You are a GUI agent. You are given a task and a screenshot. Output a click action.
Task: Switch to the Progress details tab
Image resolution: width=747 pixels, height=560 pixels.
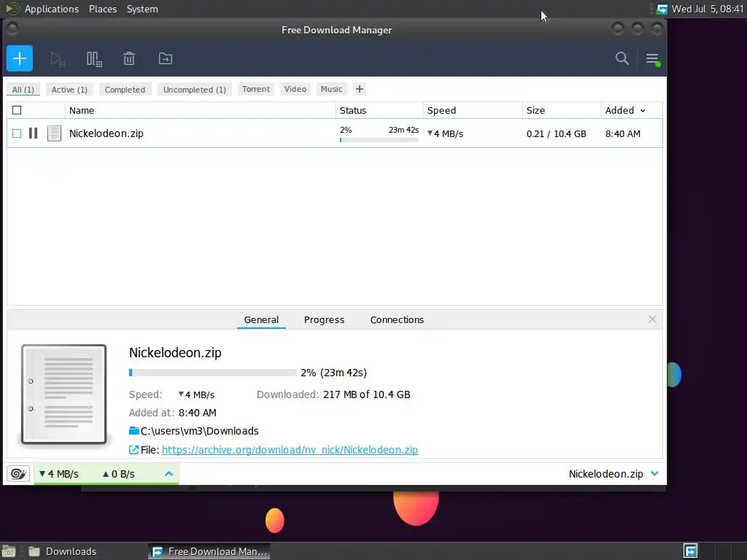pyautogui.click(x=324, y=319)
